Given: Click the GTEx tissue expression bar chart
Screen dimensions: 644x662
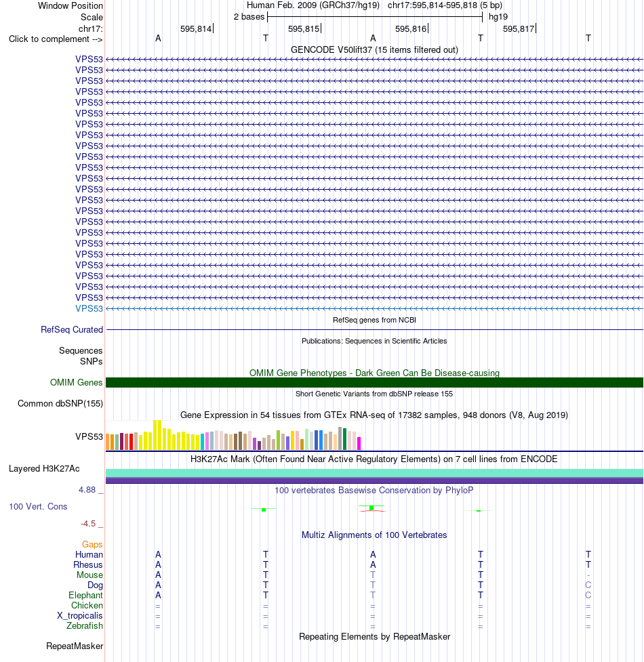Looking at the screenshot, I should click(x=233, y=435).
